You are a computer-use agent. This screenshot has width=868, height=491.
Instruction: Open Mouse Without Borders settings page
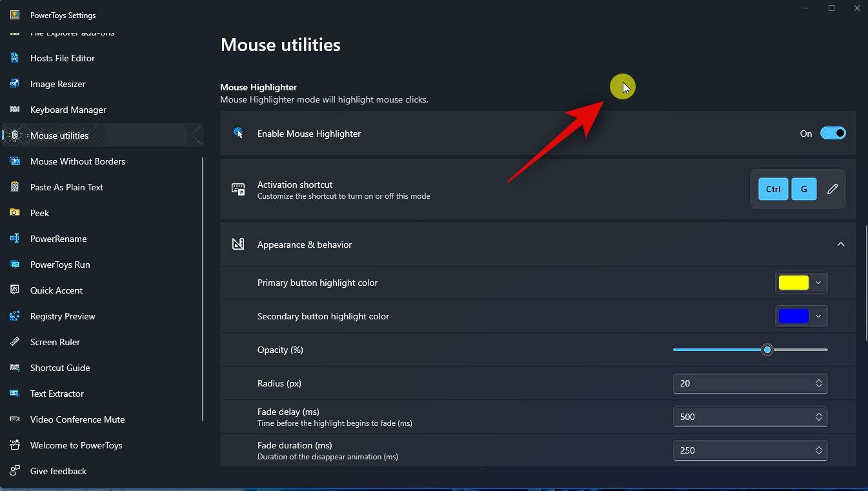77,161
